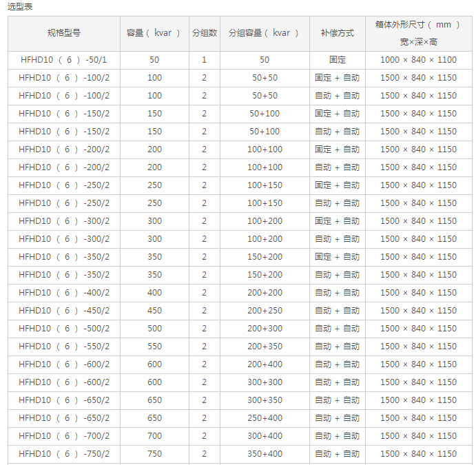The image size is (476, 465).
Task: Click the 箱体外形尺寸（mm）header text
Action: click(x=418, y=25)
